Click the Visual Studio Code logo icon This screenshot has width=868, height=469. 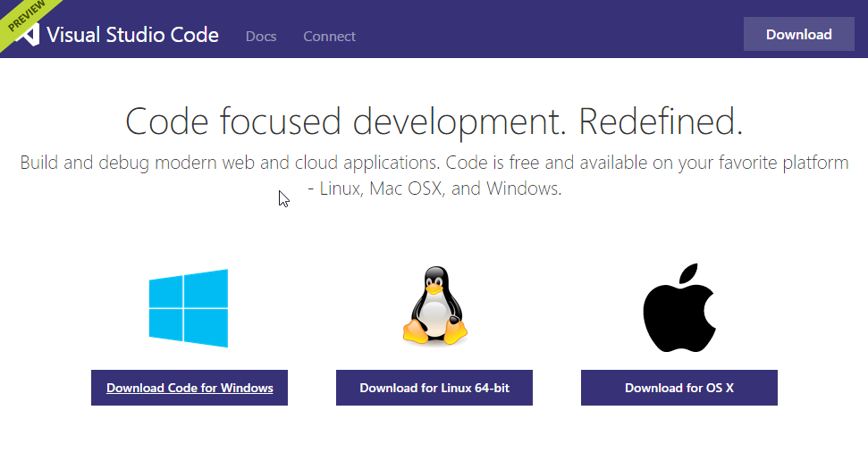[x=29, y=34]
